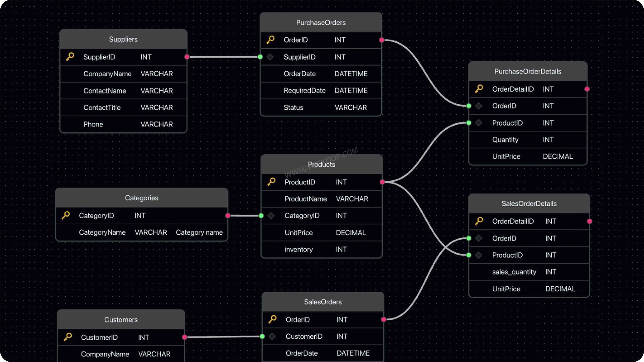Screen dimensions: 644x362
Task: Click the key icon beside CustomerID in Customers table
Action: click(x=68, y=337)
